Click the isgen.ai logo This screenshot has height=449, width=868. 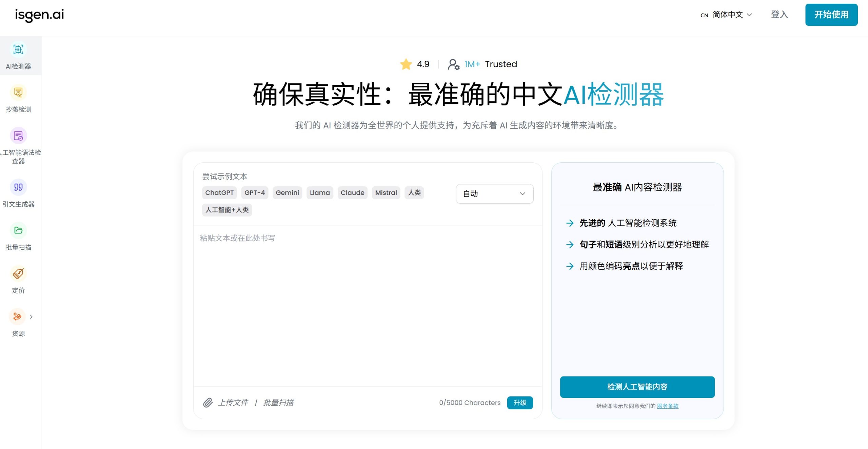(x=39, y=15)
